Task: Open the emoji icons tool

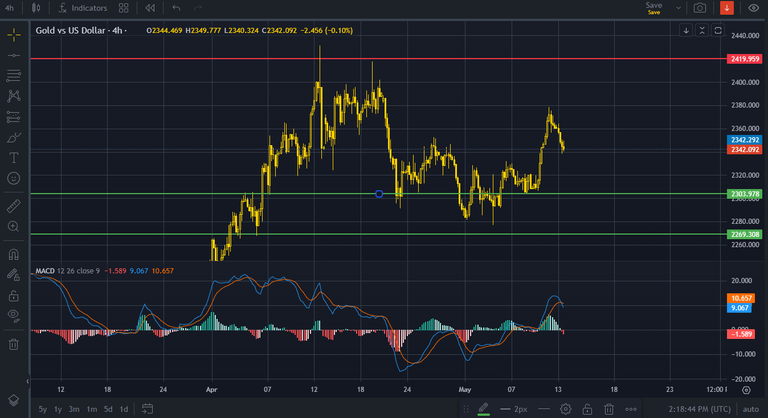Action: tap(14, 178)
